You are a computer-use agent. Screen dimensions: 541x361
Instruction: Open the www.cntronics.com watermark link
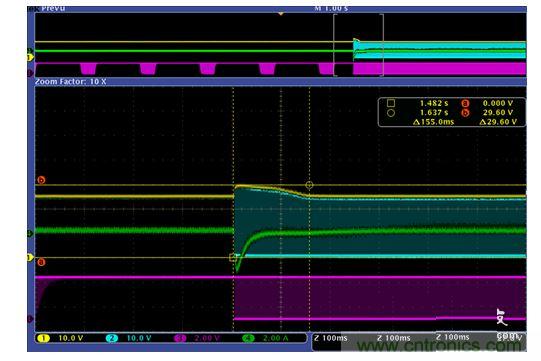[439, 345]
